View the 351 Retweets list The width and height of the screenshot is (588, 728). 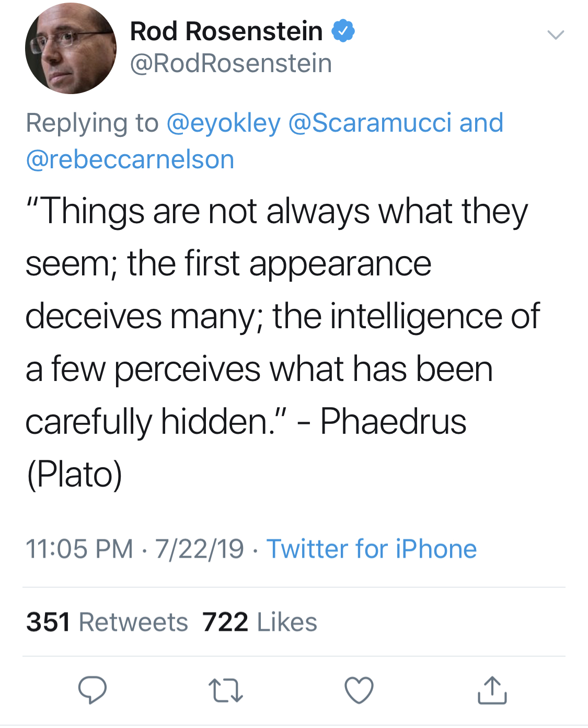107,622
